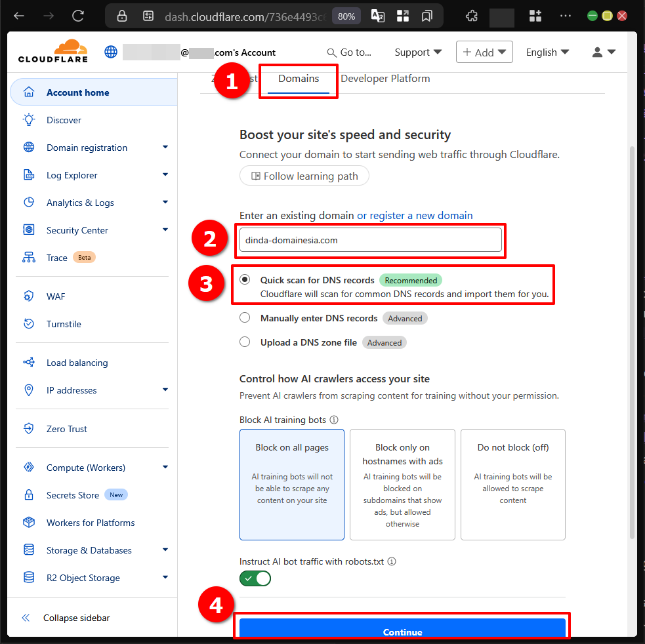Click the Continue button
645x644 pixels.
tap(402, 628)
